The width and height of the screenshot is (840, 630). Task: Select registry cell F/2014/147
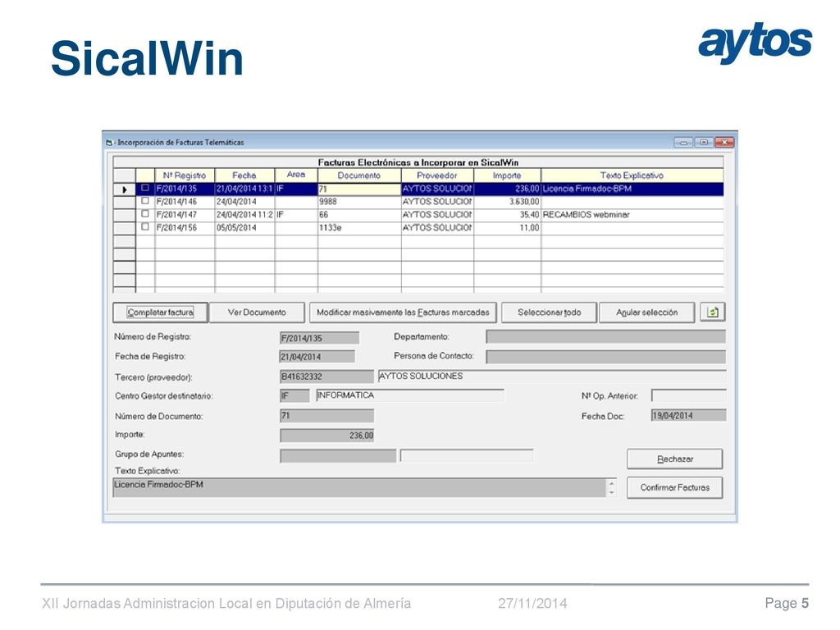185,215
